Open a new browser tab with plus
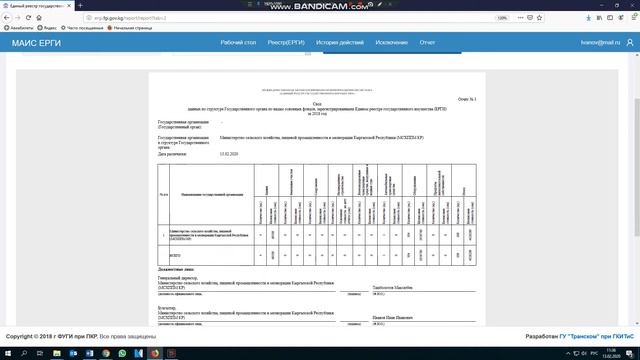Image resolution: width=640 pixels, height=360 pixels. coord(80,6)
